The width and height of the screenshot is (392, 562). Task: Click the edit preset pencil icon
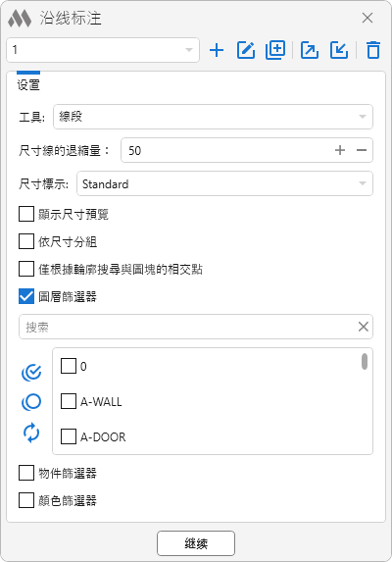246,50
